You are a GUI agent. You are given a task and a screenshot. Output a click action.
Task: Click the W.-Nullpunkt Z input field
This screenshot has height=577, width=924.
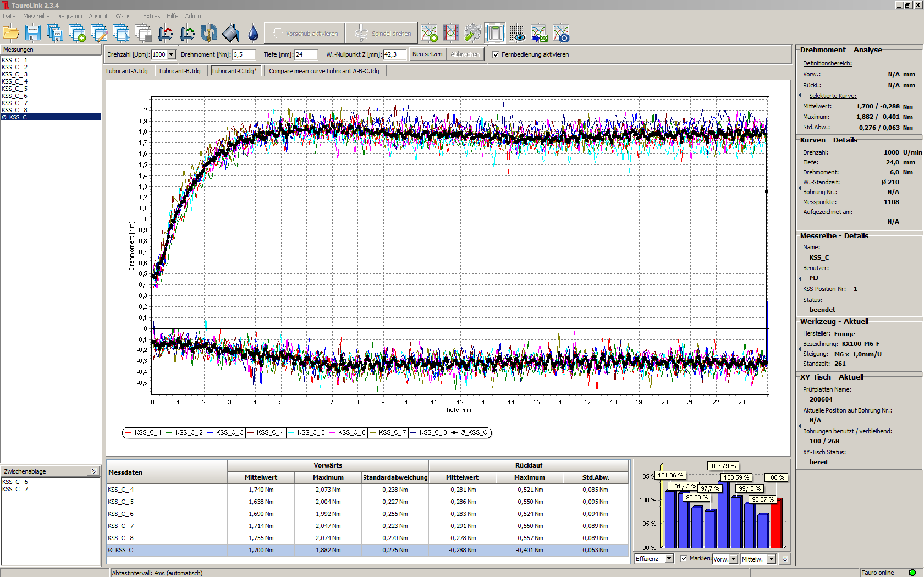coord(394,54)
